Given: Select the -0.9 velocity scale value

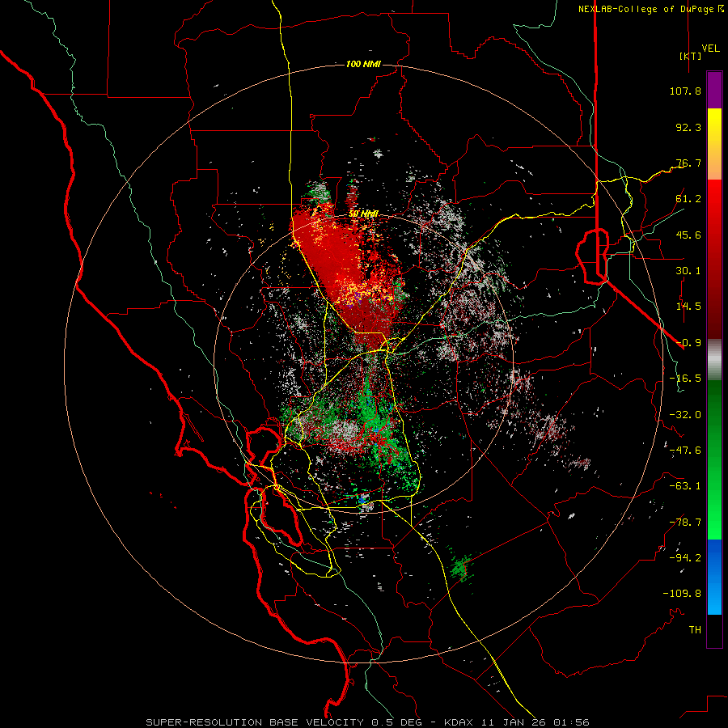Looking at the screenshot, I should [x=688, y=343].
